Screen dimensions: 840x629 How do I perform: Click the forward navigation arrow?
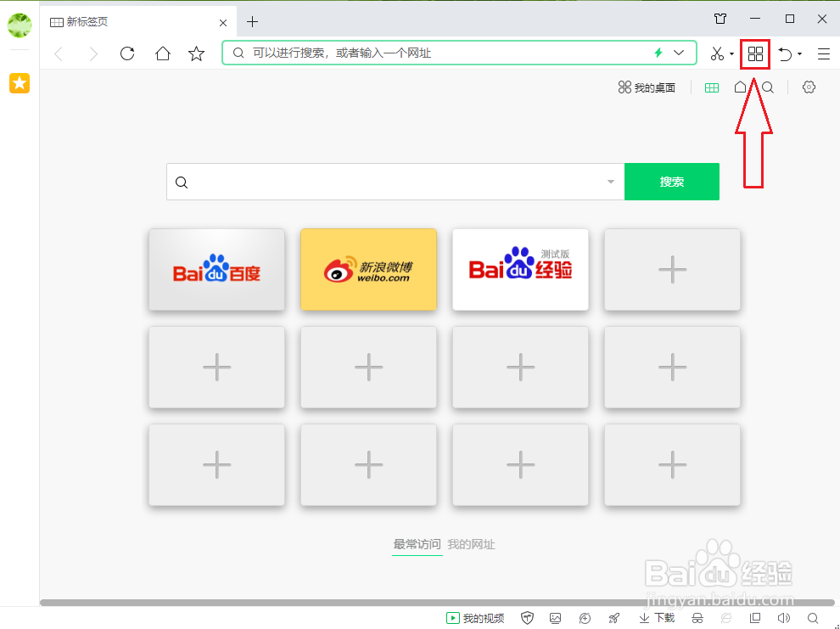pyautogui.click(x=93, y=53)
